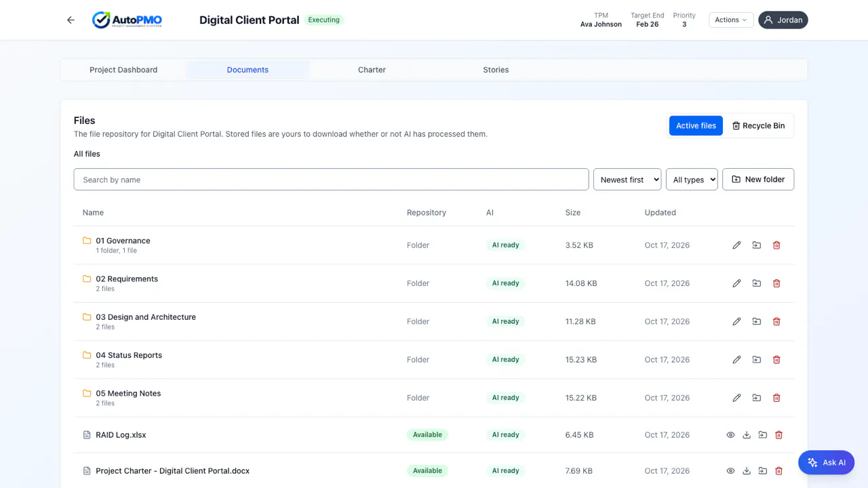The height and width of the screenshot is (488, 868).
Task: Open the Stories tab
Action: pos(496,70)
